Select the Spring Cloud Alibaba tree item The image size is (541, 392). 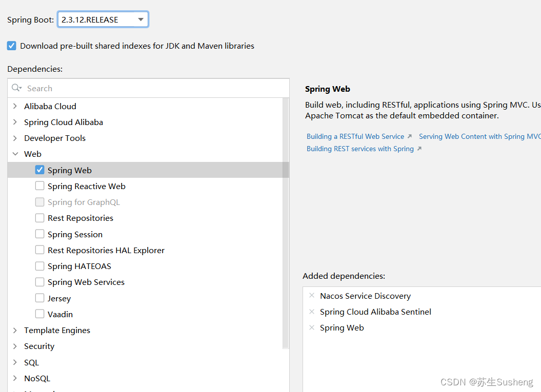63,122
